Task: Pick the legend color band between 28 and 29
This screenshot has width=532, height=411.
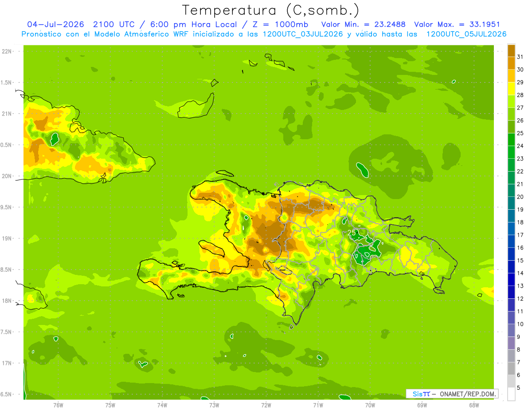Action: pyautogui.click(x=511, y=89)
